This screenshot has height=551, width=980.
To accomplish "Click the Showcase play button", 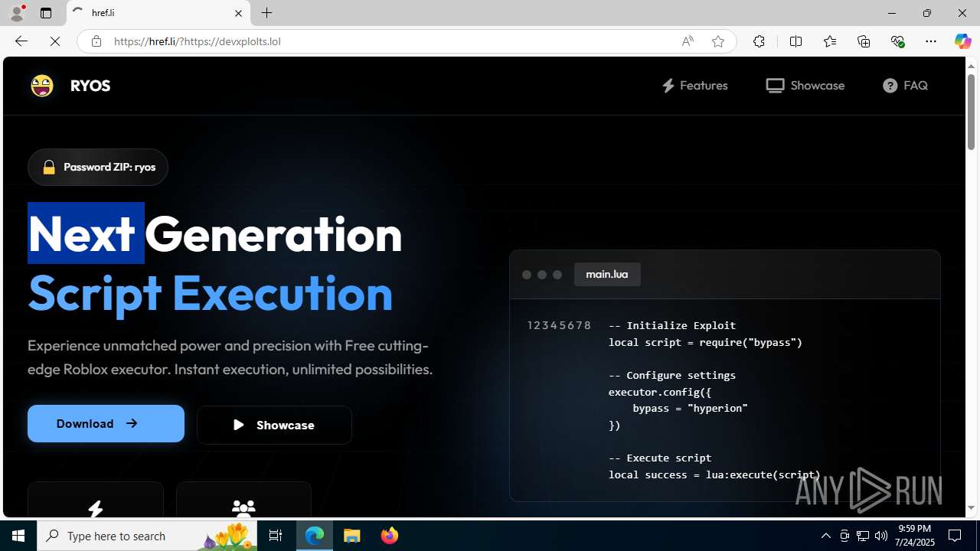I will [x=274, y=425].
